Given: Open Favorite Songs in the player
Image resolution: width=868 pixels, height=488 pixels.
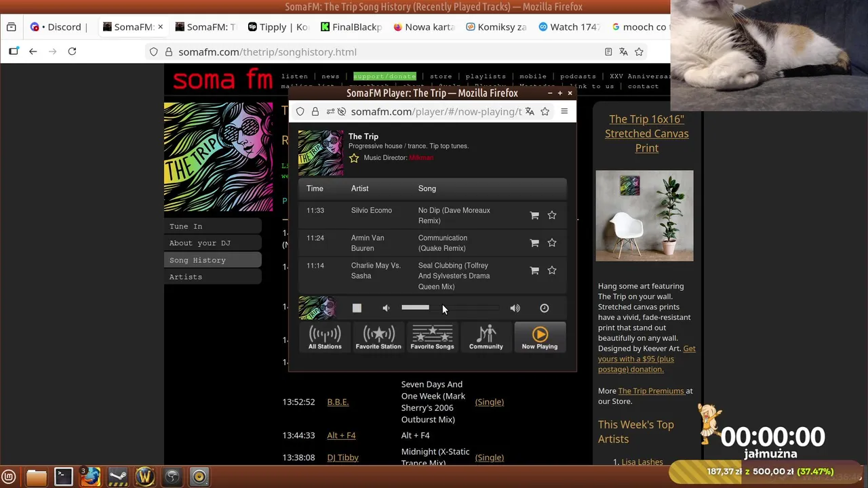Looking at the screenshot, I should (x=432, y=337).
